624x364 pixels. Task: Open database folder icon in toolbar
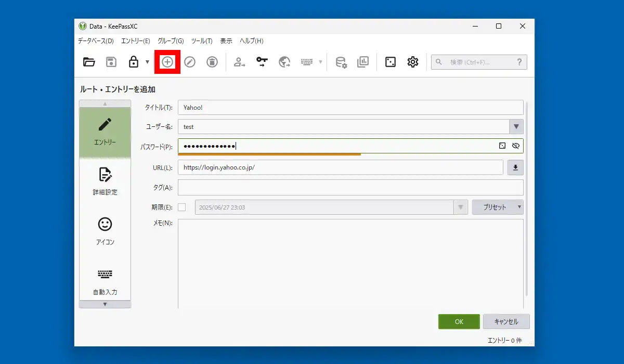coord(89,62)
